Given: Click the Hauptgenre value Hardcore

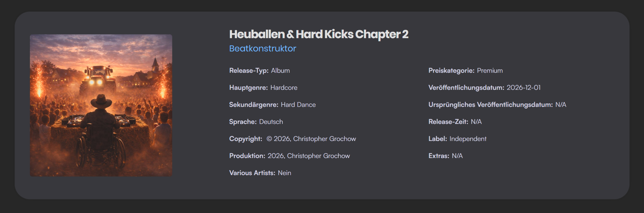Looking at the screenshot, I should (284, 88).
